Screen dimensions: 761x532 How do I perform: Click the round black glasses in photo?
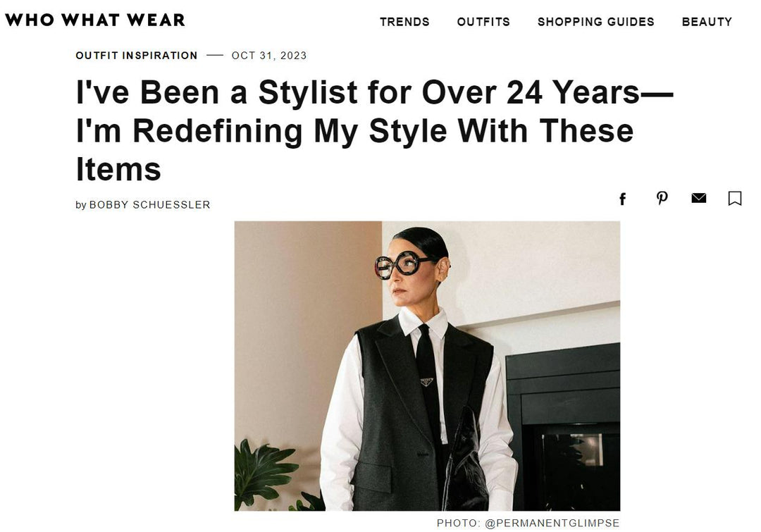point(402,265)
